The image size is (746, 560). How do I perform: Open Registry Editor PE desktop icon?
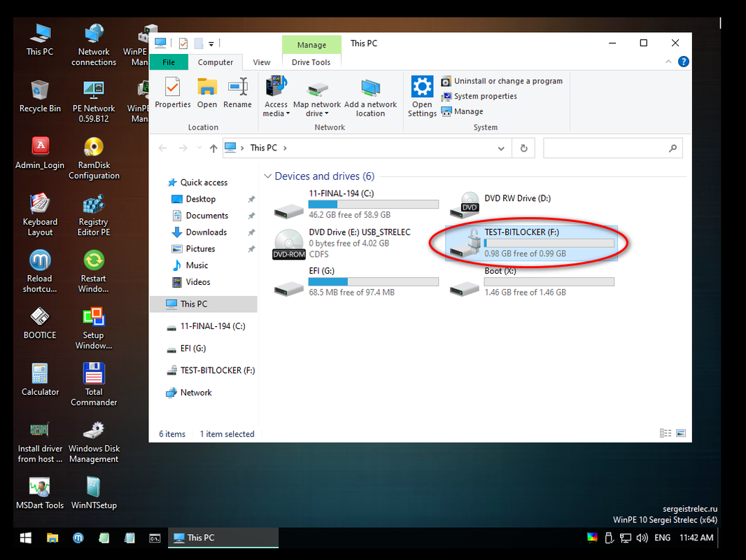94,215
